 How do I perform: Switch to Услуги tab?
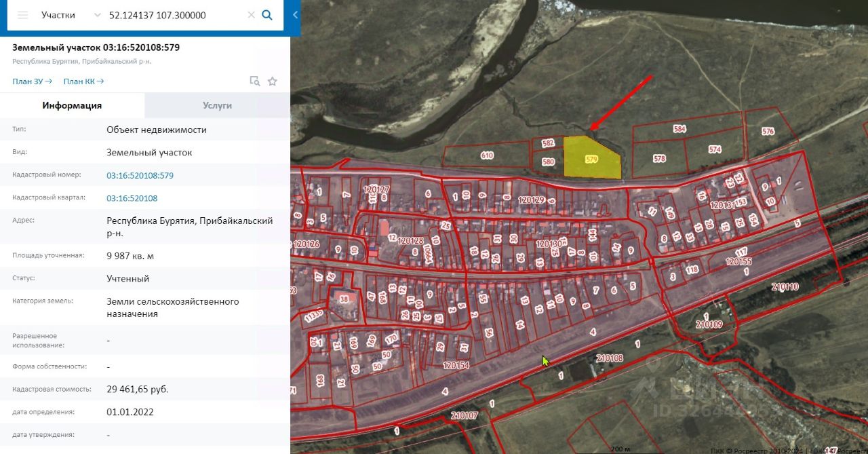[x=217, y=105]
